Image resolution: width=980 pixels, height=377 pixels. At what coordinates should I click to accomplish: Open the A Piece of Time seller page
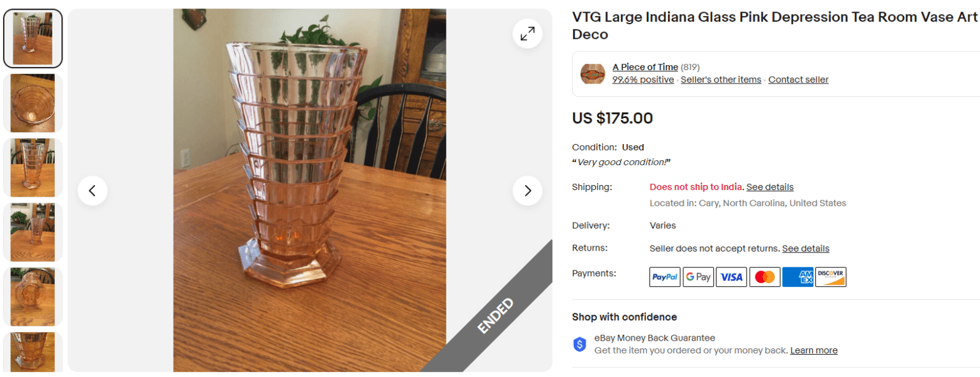click(x=644, y=66)
